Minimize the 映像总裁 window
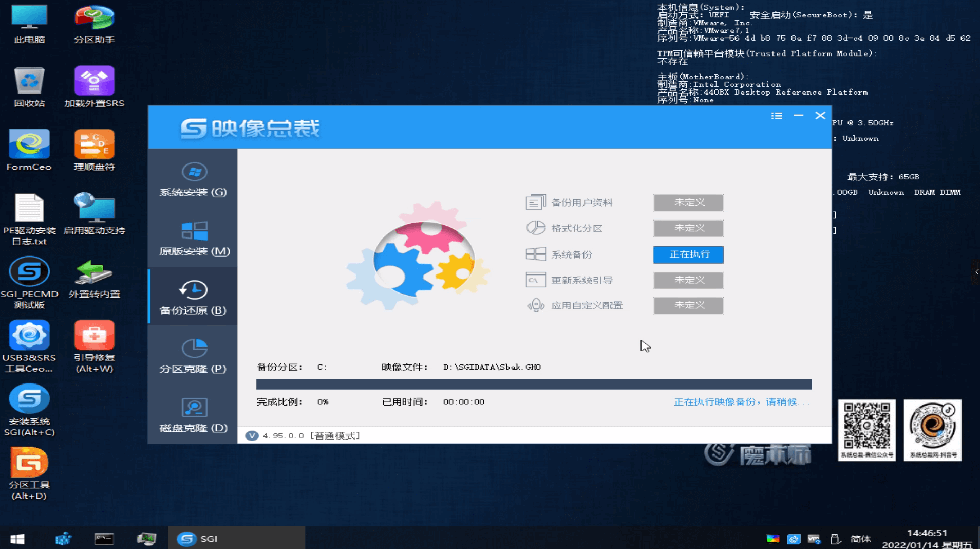Screen dimensions: 980x549 [x=798, y=116]
